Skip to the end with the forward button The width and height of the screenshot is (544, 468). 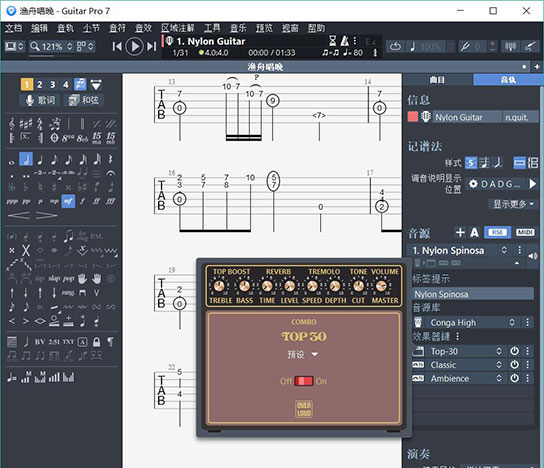click(x=152, y=46)
